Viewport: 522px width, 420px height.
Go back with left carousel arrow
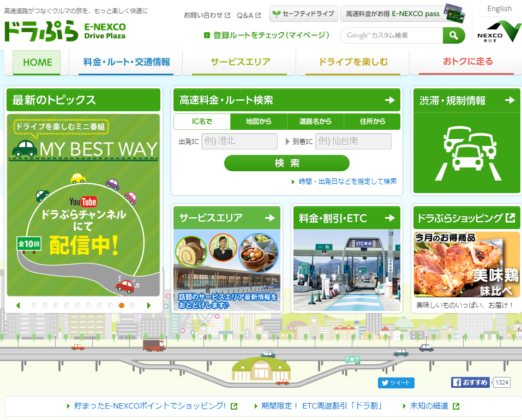pyautogui.click(x=18, y=305)
